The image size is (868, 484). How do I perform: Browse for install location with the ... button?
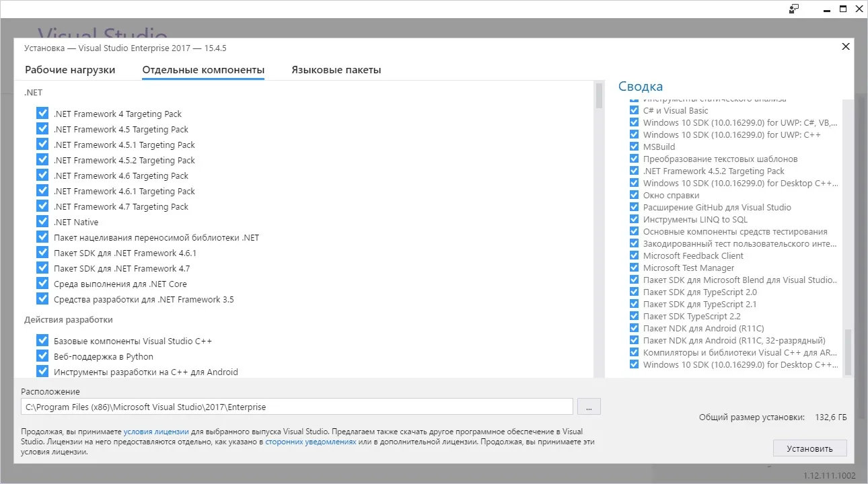click(x=589, y=407)
